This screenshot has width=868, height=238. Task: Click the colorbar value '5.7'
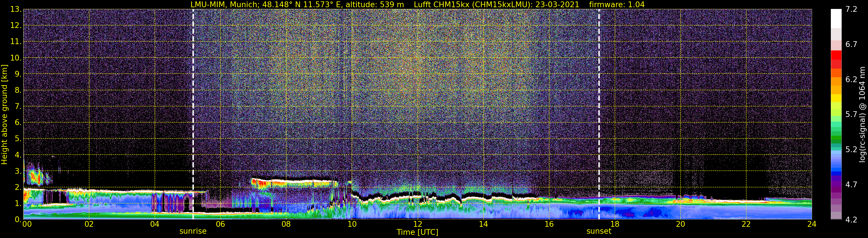tap(851, 114)
